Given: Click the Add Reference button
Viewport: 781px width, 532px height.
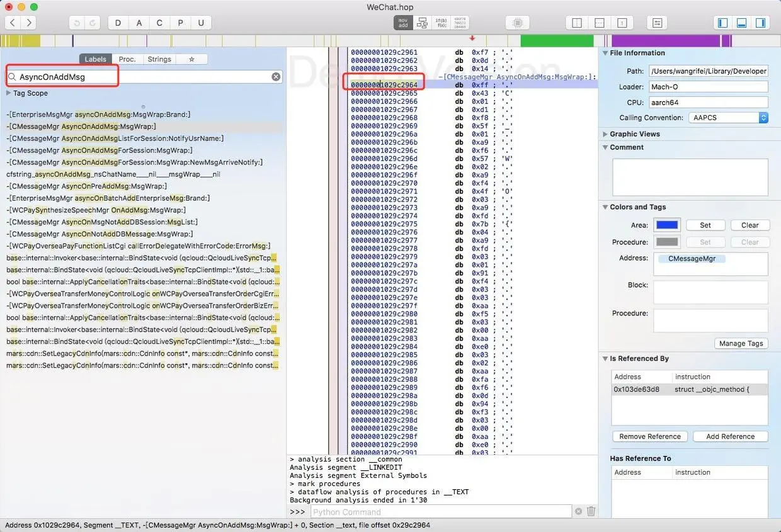Looking at the screenshot, I should (730, 436).
